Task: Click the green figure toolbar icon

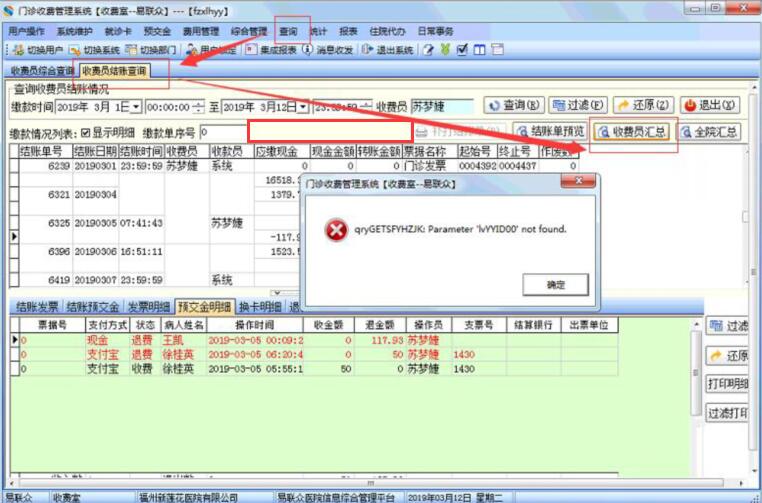Action: [x=445, y=50]
